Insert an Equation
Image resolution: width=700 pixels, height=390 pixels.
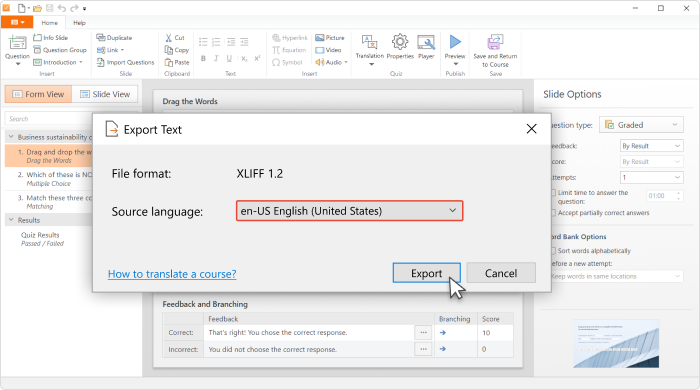(289, 50)
